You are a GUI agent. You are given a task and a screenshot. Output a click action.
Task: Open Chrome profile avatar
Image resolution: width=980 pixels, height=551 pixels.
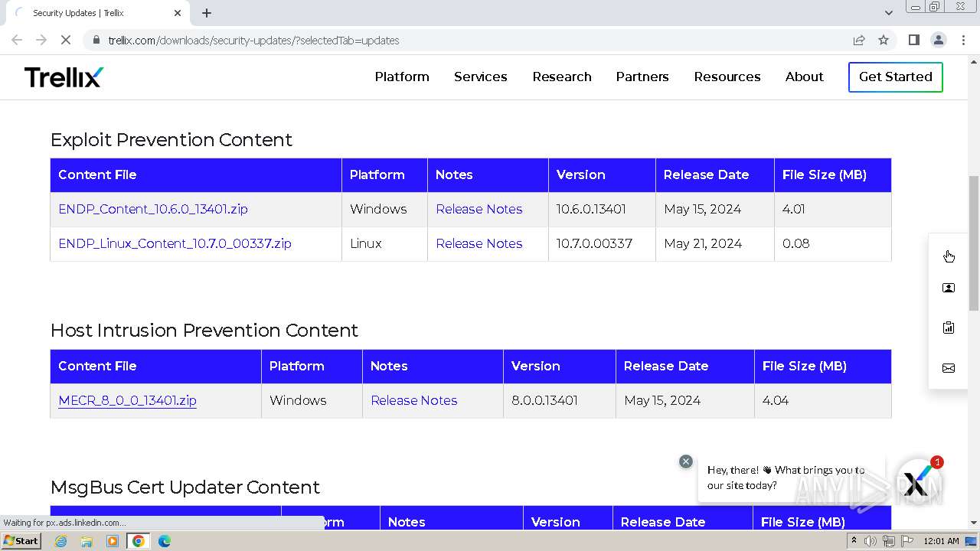tap(938, 40)
